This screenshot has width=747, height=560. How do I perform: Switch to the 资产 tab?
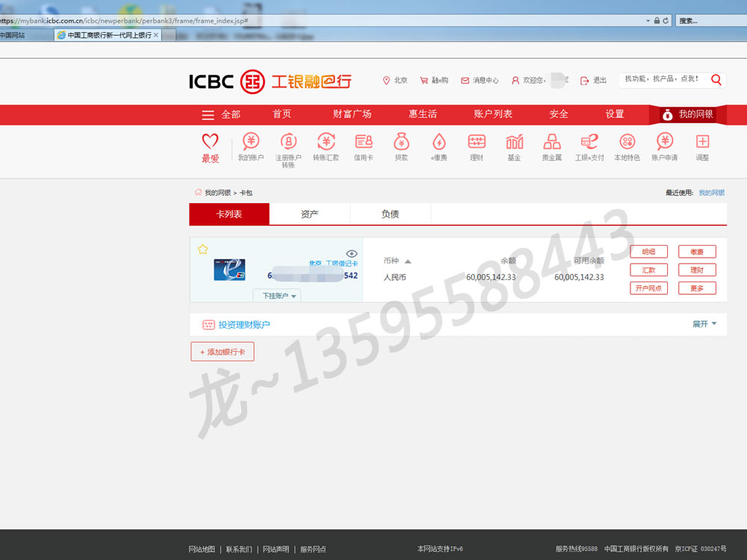pos(310,214)
